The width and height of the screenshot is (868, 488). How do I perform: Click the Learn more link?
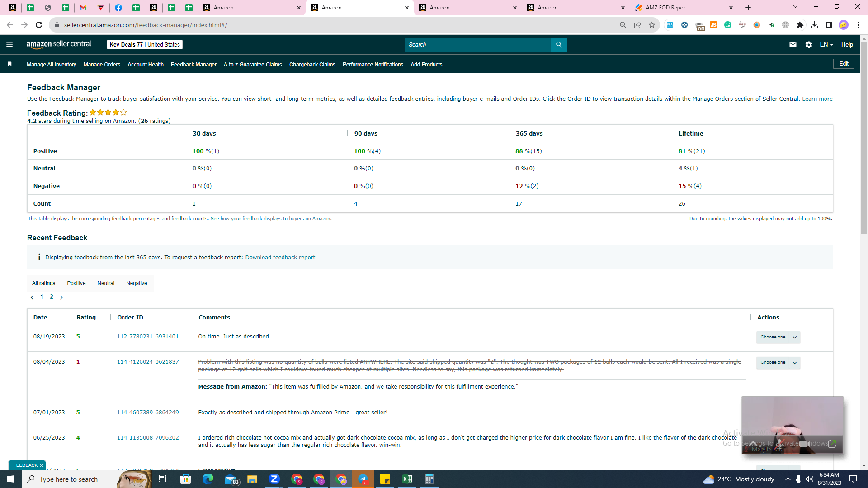(x=817, y=99)
